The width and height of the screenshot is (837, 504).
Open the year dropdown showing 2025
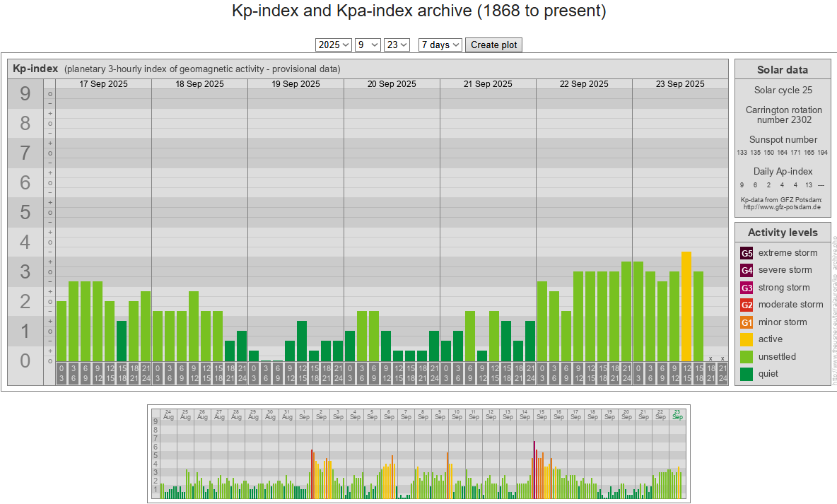tap(334, 45)
